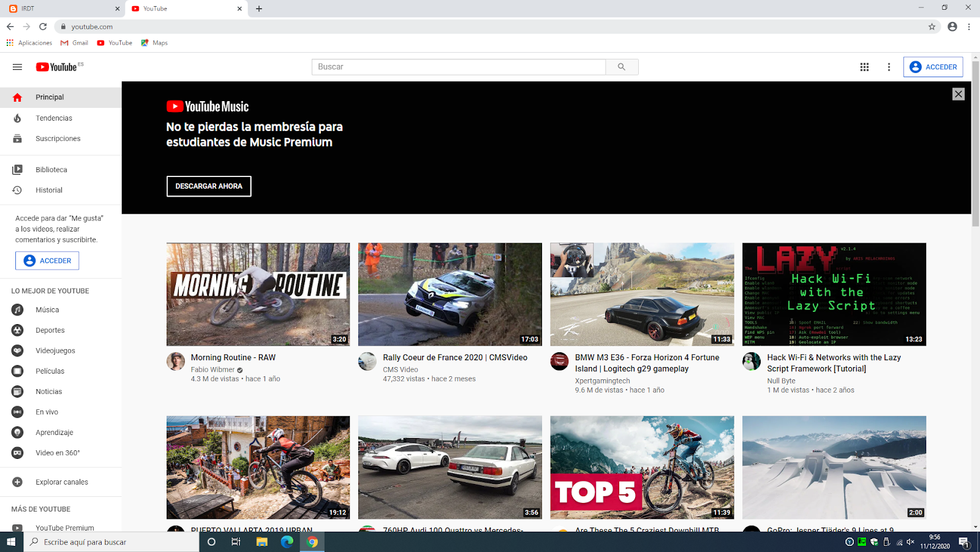Click the Deportes category icon
The height and width of the screenshot is (552, 980).
click(17, 330)
